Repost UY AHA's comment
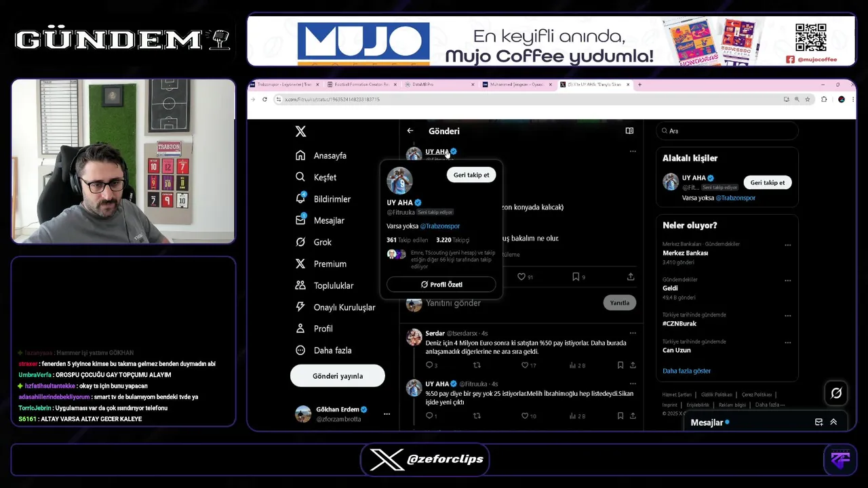This screenshot has width=868, height=488. tap(477, 416)
